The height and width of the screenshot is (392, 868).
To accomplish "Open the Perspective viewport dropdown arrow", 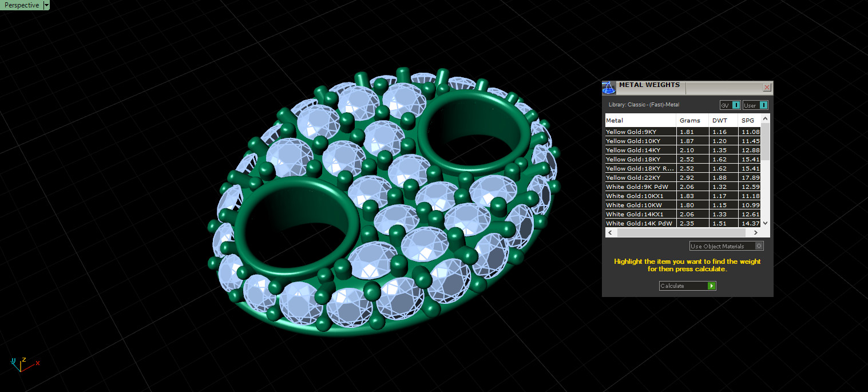I will coord(46,5).
